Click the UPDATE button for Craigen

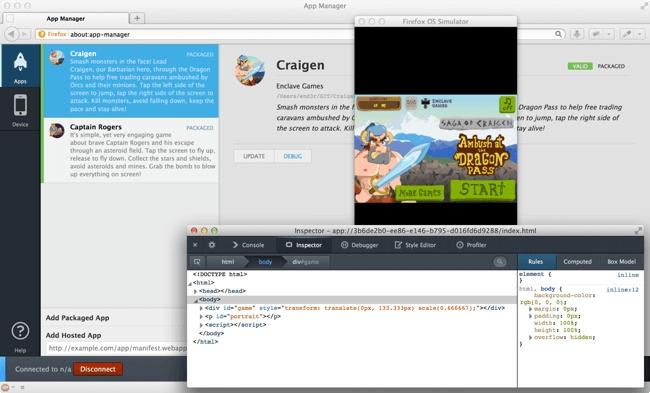(x=254, y=156)
